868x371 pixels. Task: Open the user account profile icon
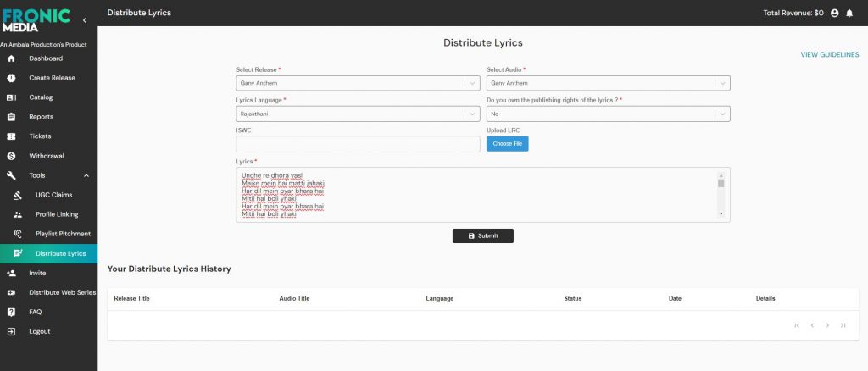835,13
